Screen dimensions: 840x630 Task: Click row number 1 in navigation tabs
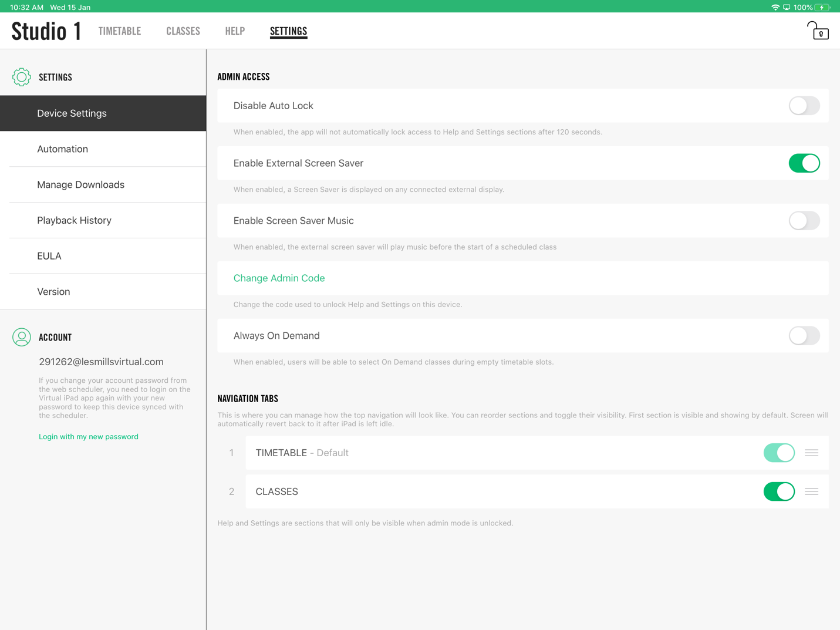tap(231, 453)
